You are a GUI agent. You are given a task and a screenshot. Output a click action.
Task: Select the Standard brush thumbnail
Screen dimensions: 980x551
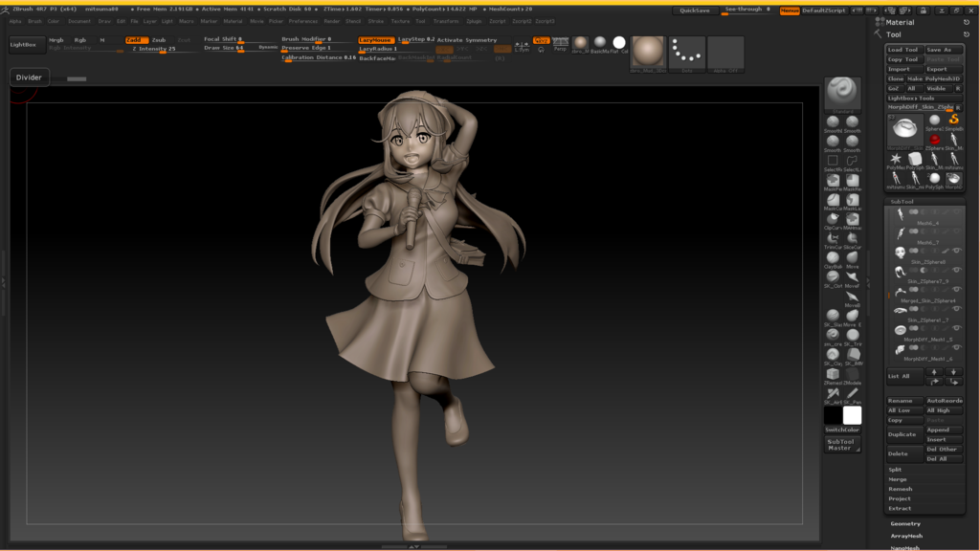[x=842, y=93]
